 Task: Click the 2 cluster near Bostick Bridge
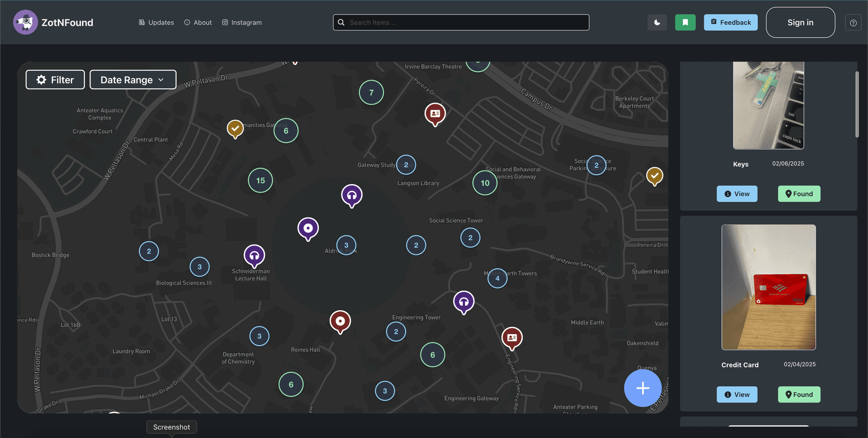pos(149,251)
